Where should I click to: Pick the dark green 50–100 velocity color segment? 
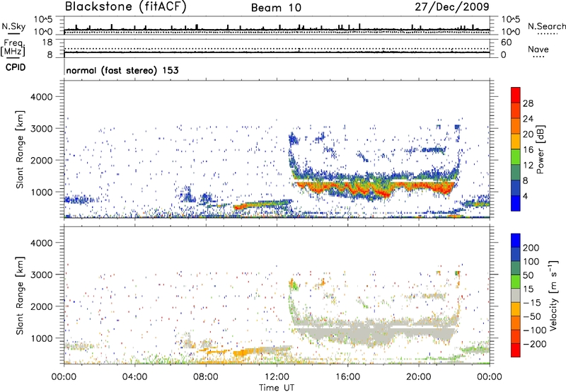[516, 268]
